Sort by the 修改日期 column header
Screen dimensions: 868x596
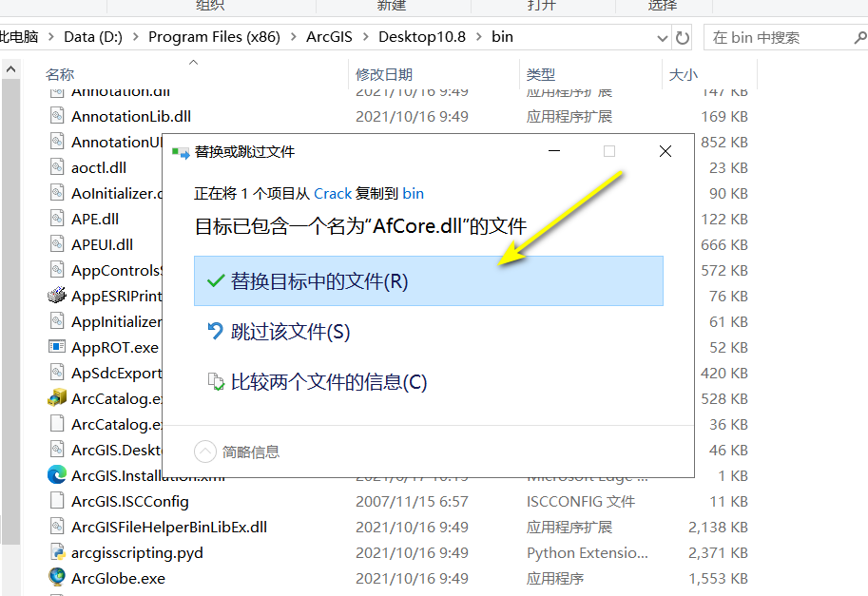[x=384, y=74]
